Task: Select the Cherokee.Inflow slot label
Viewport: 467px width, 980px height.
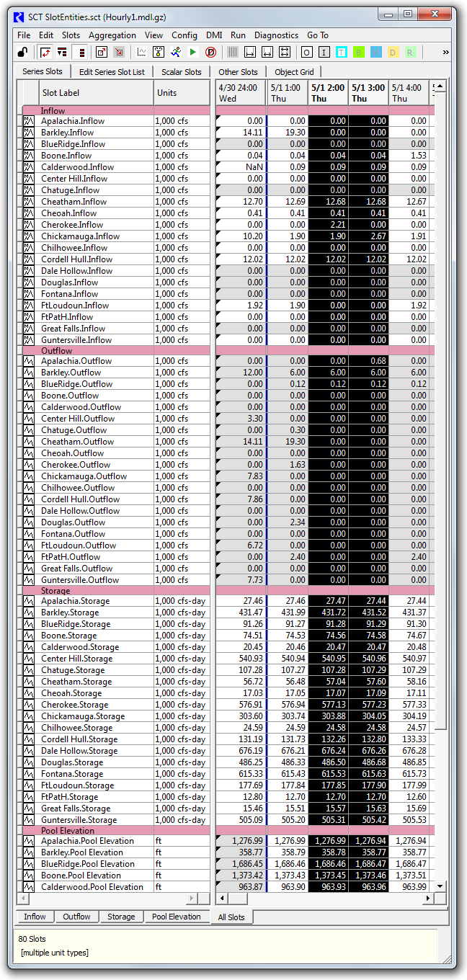Action: 96,225
